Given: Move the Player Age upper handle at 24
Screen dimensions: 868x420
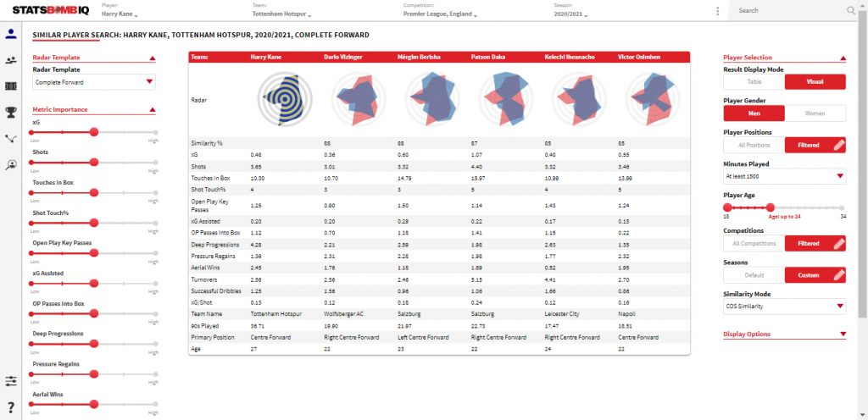Looking at the screenshot, I should [770, 207].
